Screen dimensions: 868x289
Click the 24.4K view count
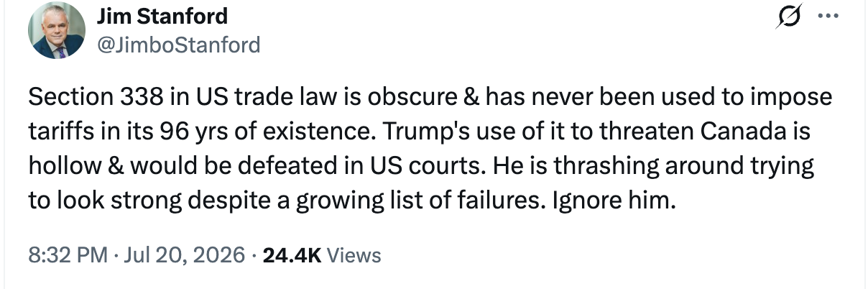point(292,254)
